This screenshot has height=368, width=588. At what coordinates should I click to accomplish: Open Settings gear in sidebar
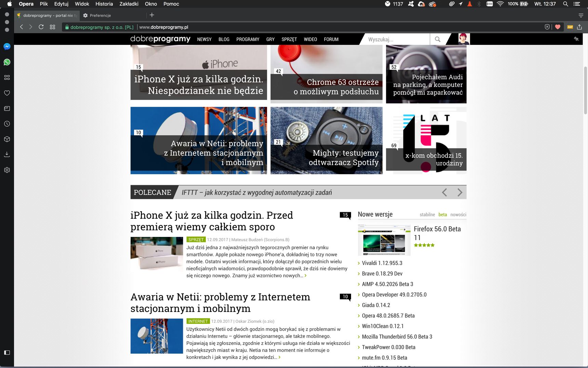(7, 170)
